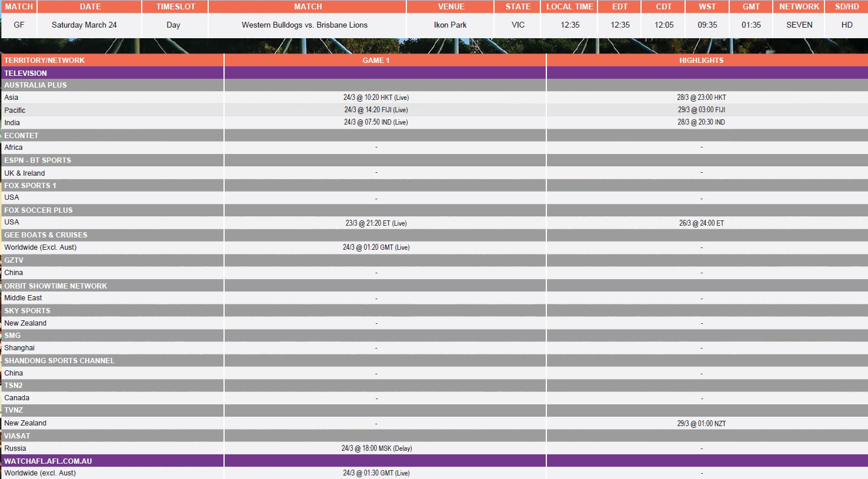Click the STATE column header
868x479 pixels.
point(518,6)
